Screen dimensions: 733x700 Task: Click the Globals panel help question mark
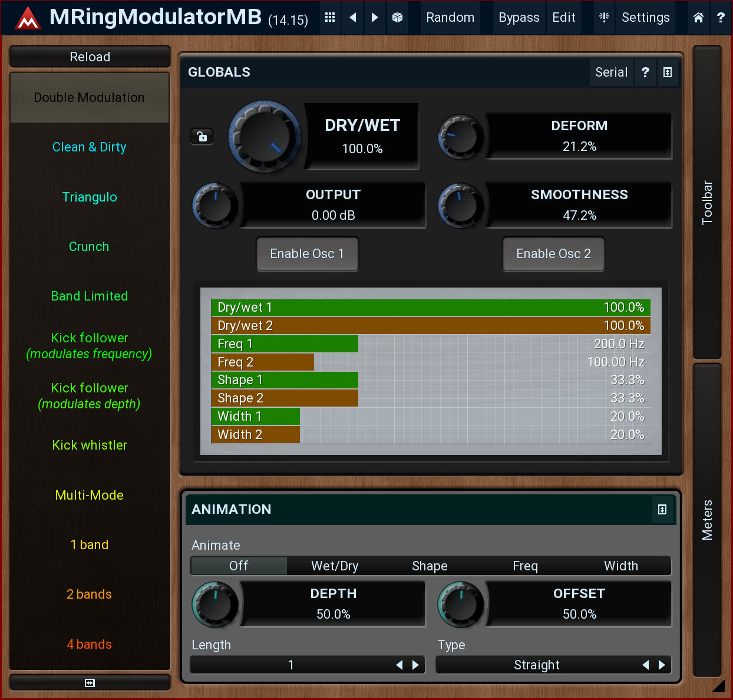[646, 72]
